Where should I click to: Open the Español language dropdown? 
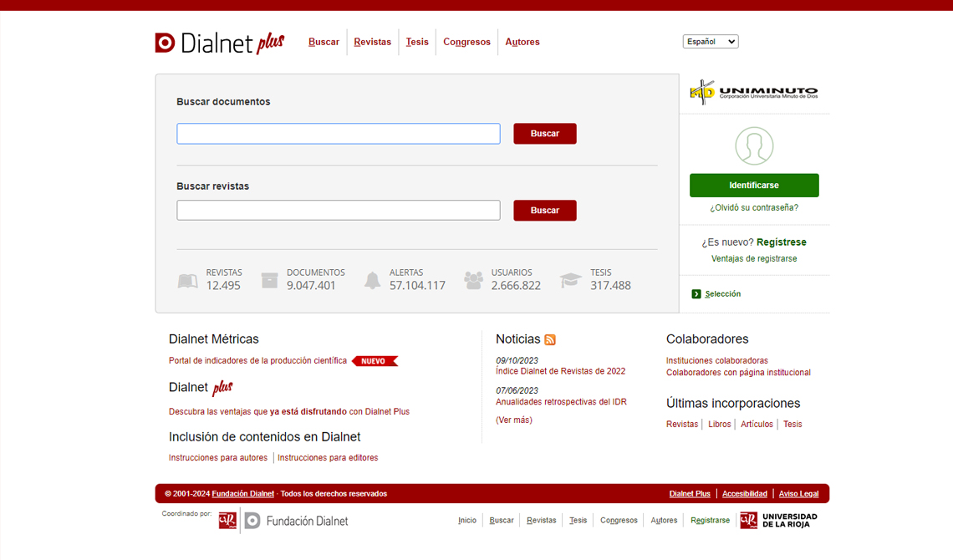click(710, 41)
